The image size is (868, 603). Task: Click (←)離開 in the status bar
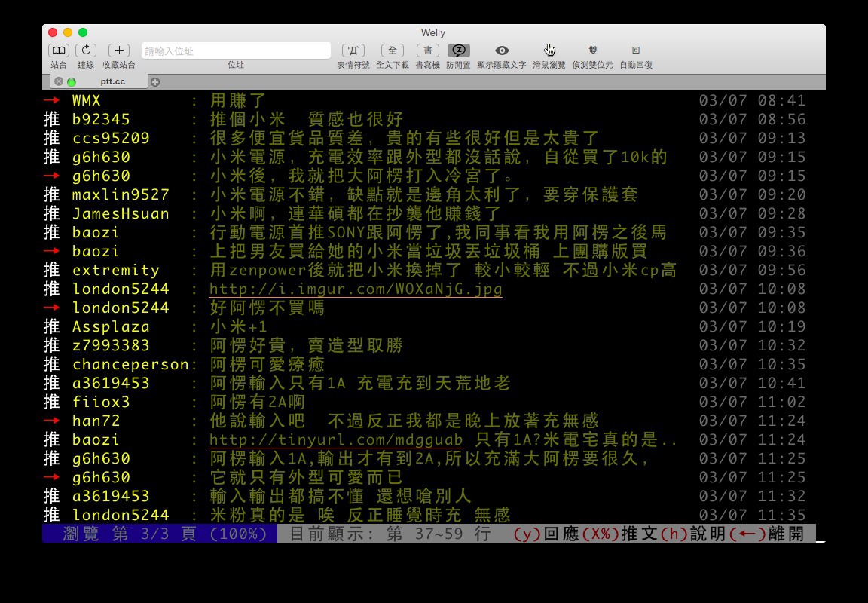766,534
